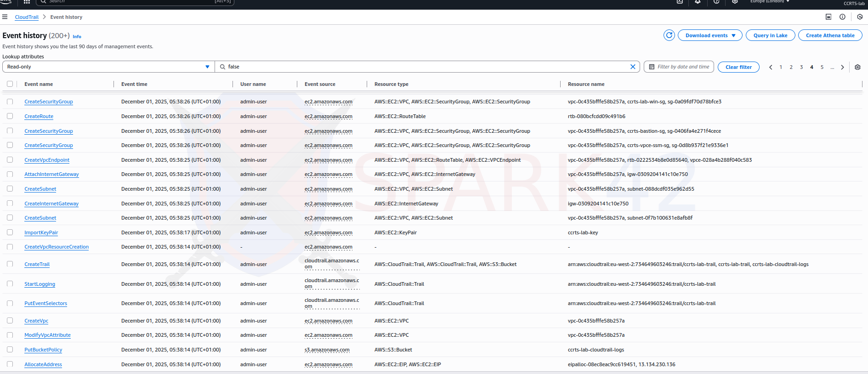This screenshot has width=868, height=374.
Task: Go to the next page arrow
Action: point(842,67)
